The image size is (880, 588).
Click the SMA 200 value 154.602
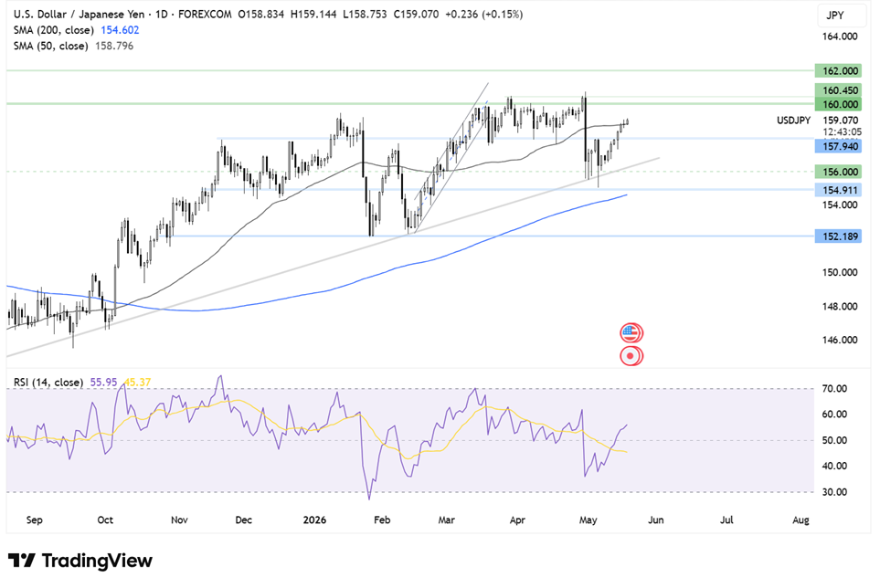[x=120, y=30]
